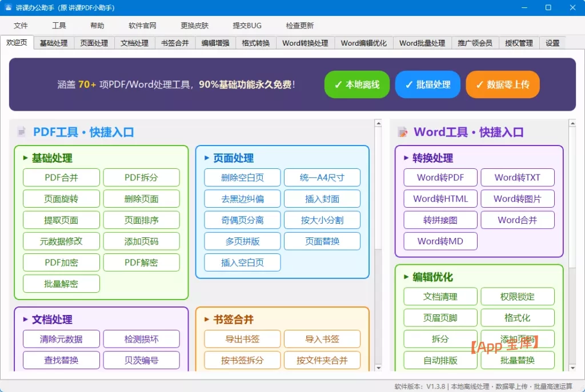Screen dimensions: 585x392
Task: Open the Word转换处理 tab
Action: tap(305, 43)
